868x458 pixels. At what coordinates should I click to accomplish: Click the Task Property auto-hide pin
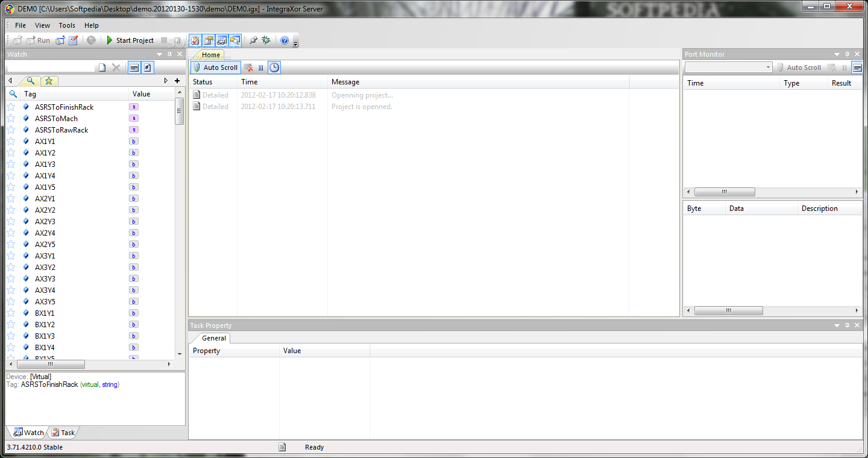tap(847, 325)
